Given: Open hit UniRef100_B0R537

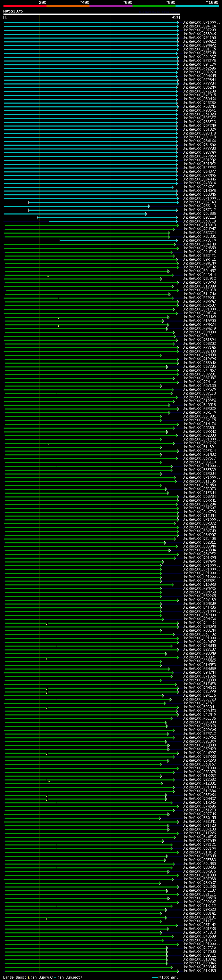Looking at the screenshot, I should point(199,306).
